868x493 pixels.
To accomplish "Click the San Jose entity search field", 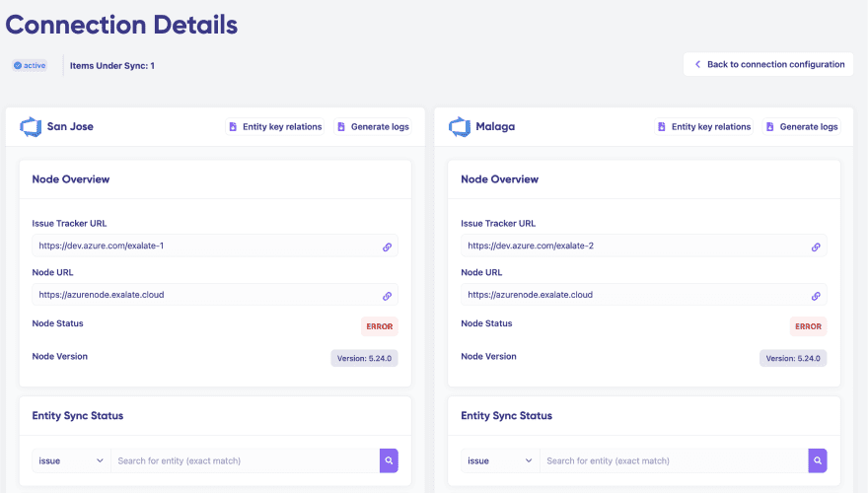I will pos(245,460).
